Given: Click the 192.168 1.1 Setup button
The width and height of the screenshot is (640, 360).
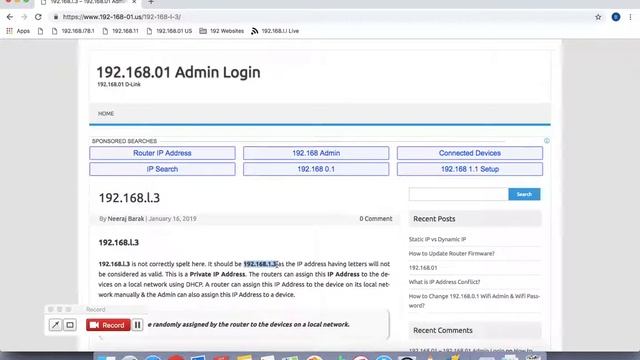Looking at the screenshot, I should pyautogui.click(x=470, y=169).
